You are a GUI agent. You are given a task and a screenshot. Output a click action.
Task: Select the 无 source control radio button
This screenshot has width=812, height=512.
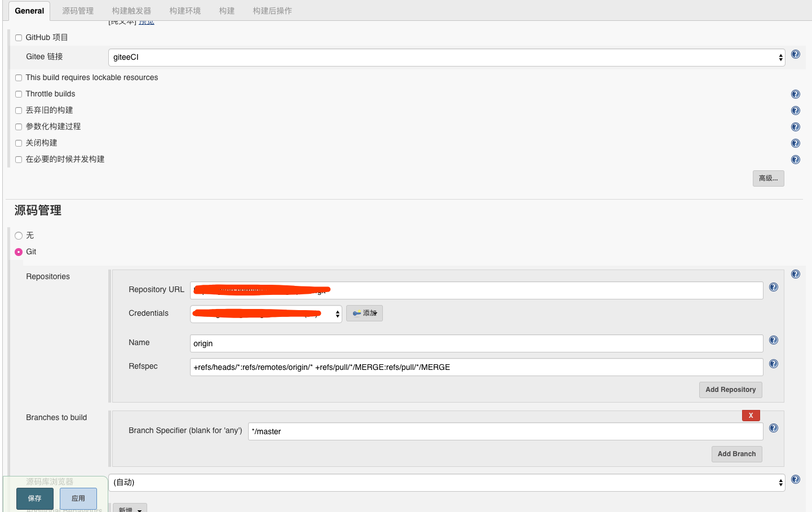(19, 236)
